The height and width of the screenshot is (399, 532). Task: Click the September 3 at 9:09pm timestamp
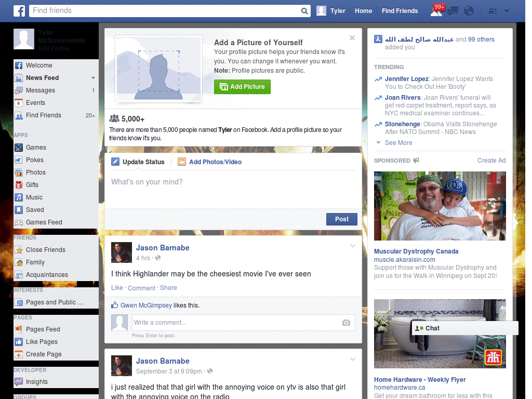[x=169, y=371]
